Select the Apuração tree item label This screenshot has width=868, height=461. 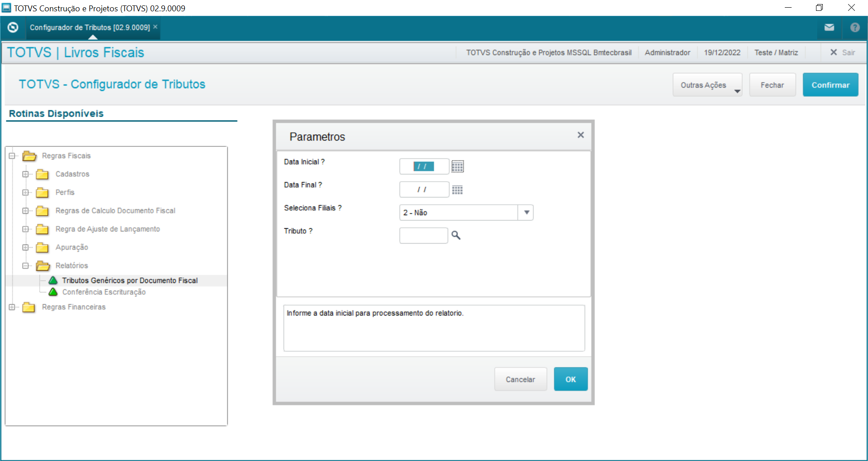coord(72,247)
